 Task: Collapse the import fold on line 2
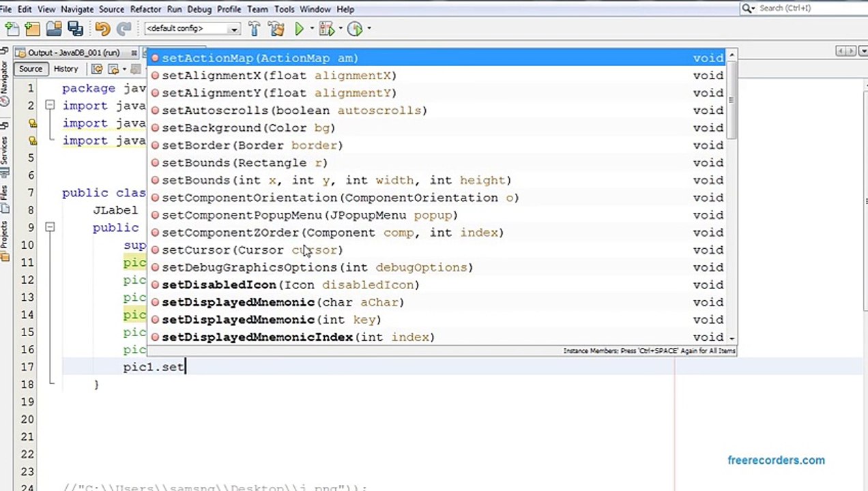tap(50, 105)
